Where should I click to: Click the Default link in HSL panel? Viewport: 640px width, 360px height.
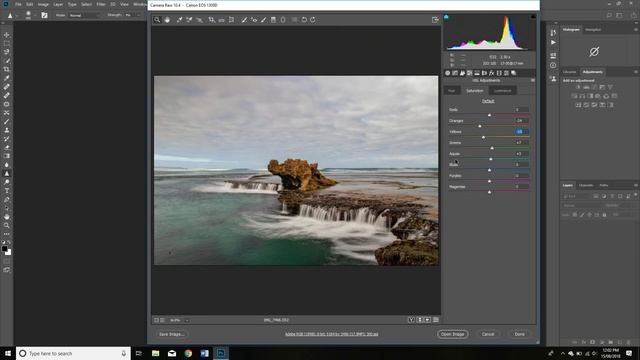pyautogui.click(x=488, y=101)
